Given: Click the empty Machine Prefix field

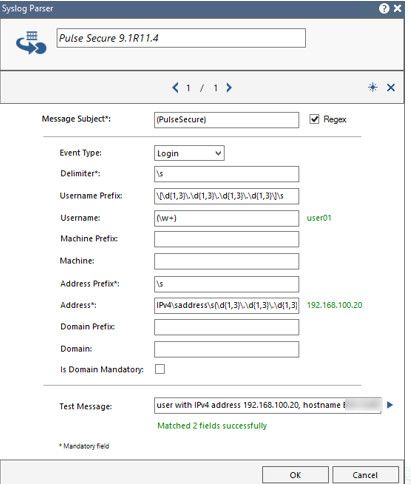Looking at the screenshot, I should point(226,239).
